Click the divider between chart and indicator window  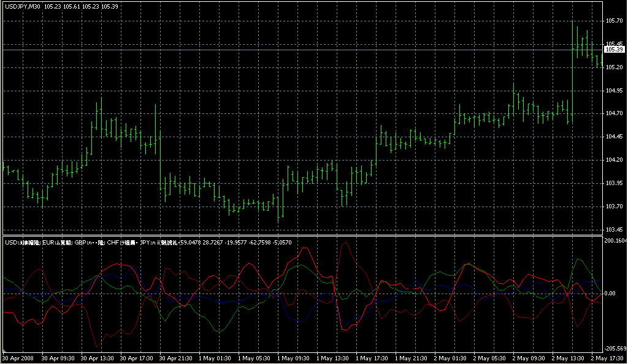click(301, 235)
